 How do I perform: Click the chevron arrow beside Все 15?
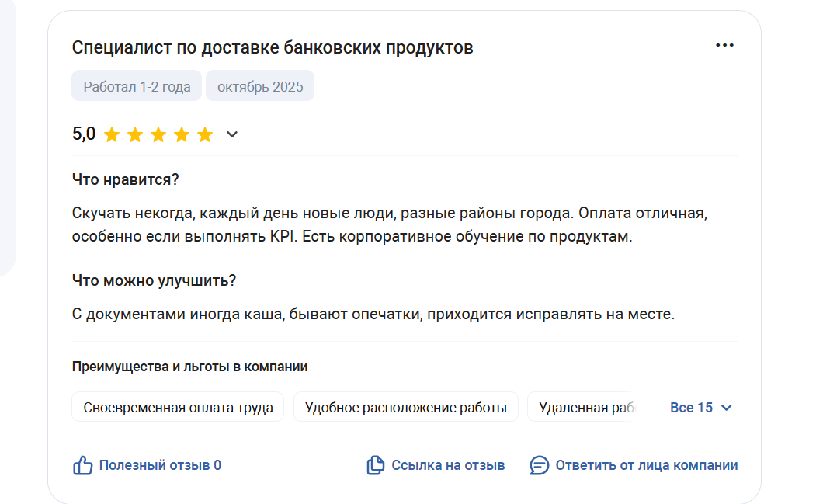727,408
